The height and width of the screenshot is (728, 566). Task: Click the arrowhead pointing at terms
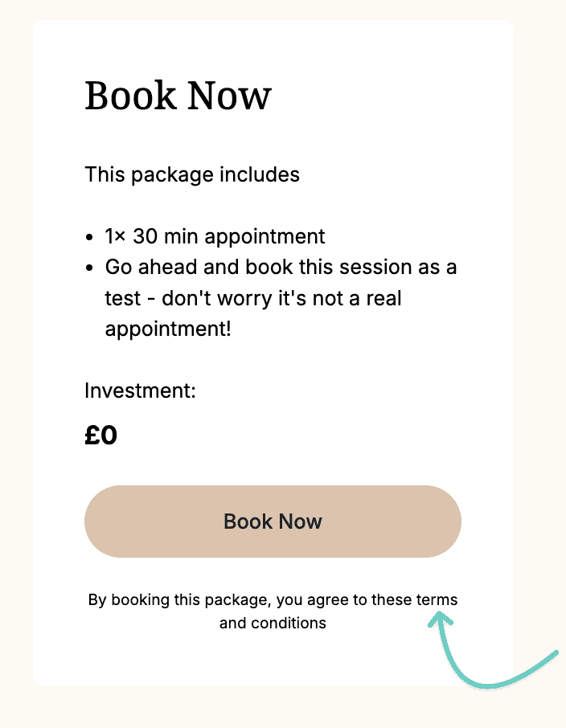(x=441, y=615)
